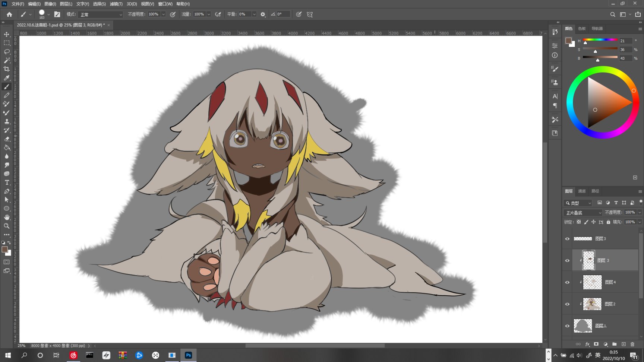Image resolution: width=644 pixels, height=362 pixels.
Task: Toggle airbrush-style build-up effects
Action: (x=218, y=14)
